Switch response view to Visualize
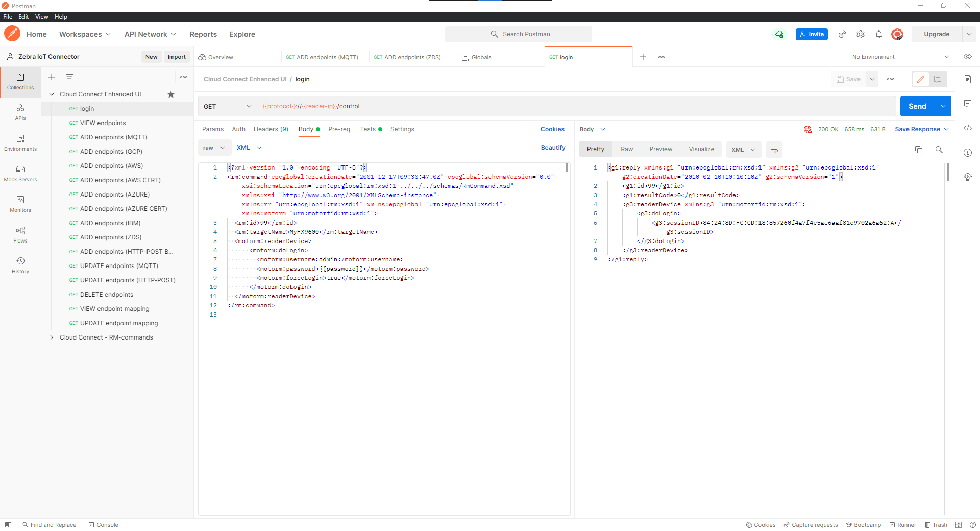The width and height of the screenshot is (980, 531). pyautogui.click(x=701, y=149)
